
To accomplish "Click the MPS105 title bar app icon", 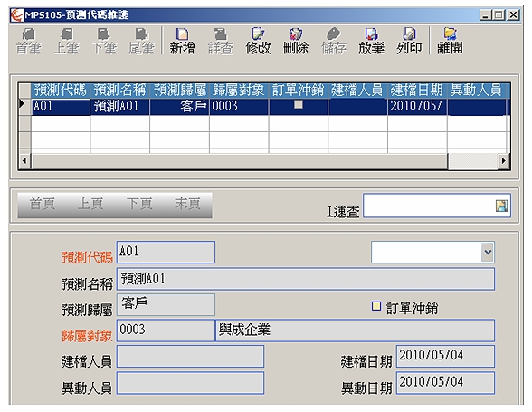I will click(x=17, y=15).
